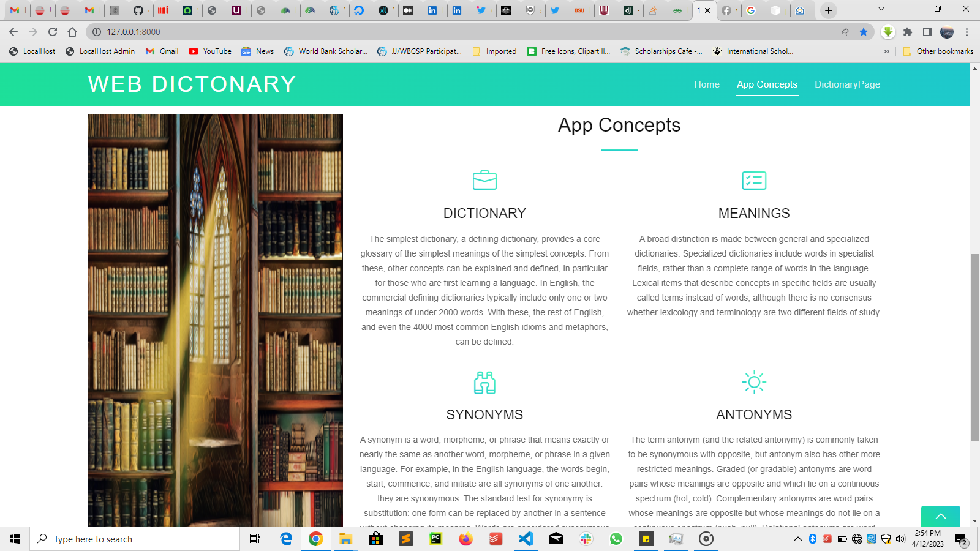The width and height of the screenshot is (980, 551).
Task: Click the WEB DICTONARY site logo
Action: tap(192, 84)
